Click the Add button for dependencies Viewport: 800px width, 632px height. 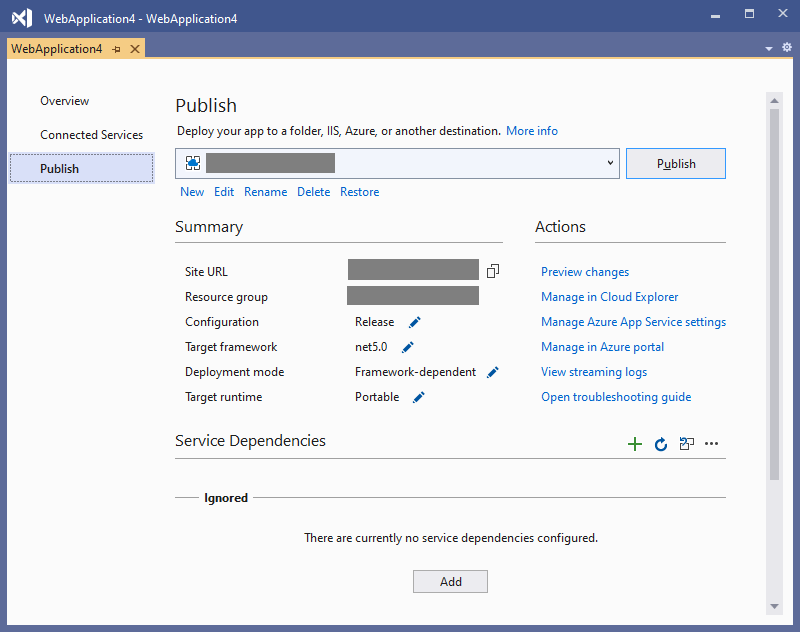coord(451,582)
